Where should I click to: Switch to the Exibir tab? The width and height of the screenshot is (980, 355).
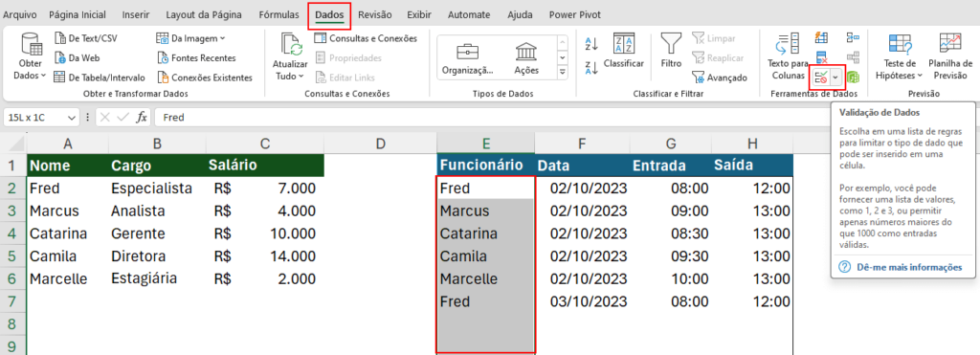[x=419, y=15]
